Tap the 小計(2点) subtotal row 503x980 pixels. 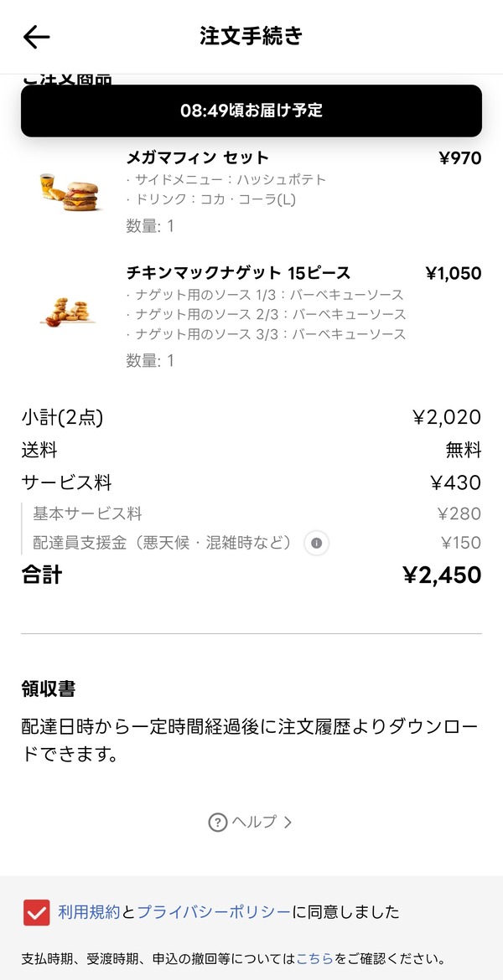(251, 417)
